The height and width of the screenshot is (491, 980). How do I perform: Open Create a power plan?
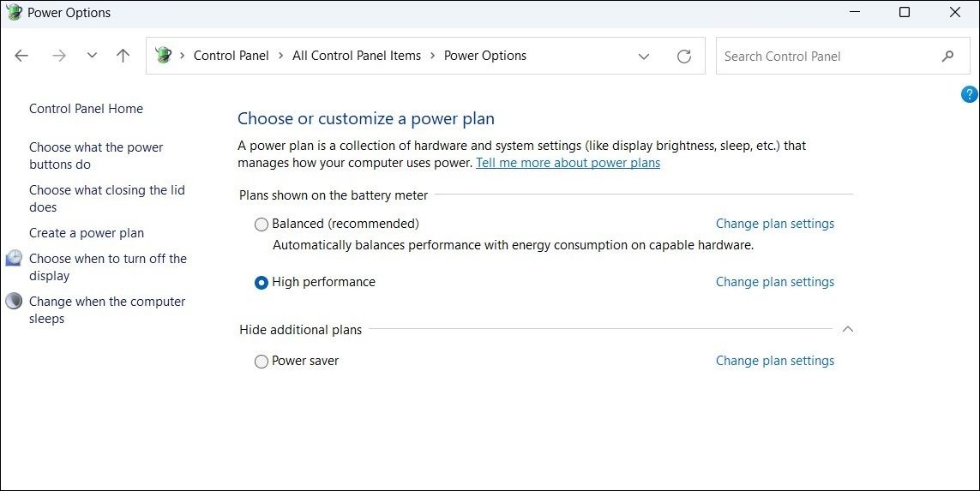pos(87,233)
